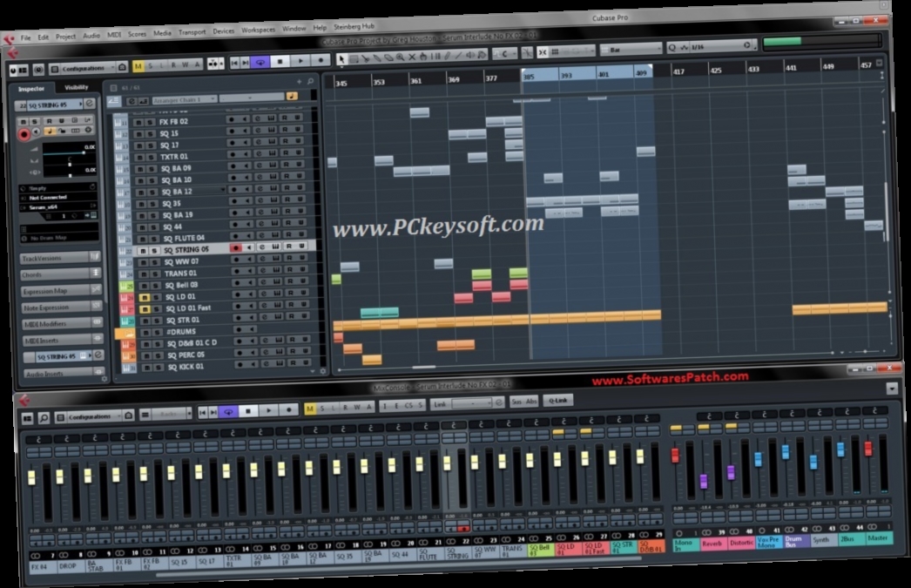Go to next marker in project toolbar

pyautogui.click(x=245, y=62)
